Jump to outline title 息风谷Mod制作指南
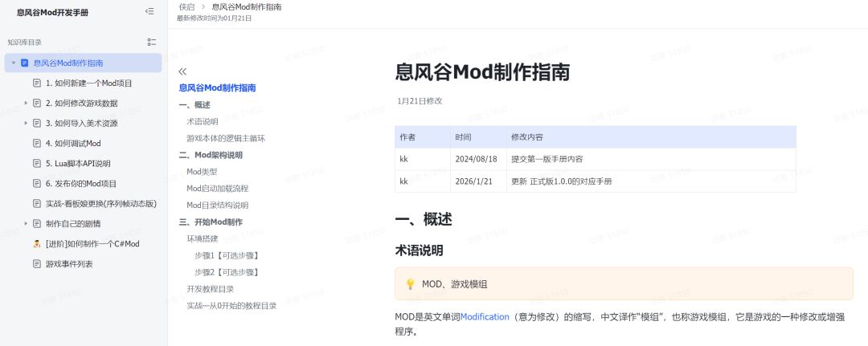This screenshot has width=868, height=346. pos(217,88)
